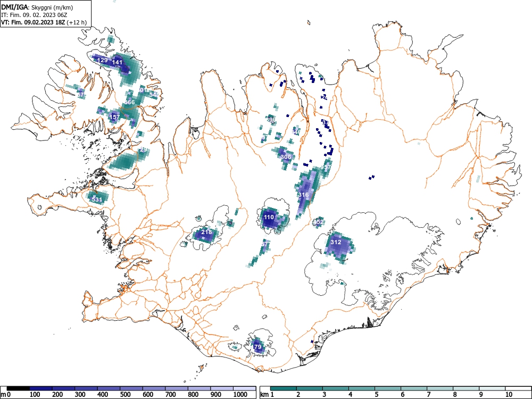Pick the pale 9–10 km legend swatch
Viewport: 532px width, 399px height.
click(492, 388)
